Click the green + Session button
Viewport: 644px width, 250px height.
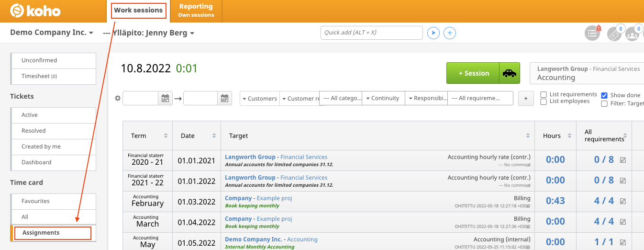point(473,73)
